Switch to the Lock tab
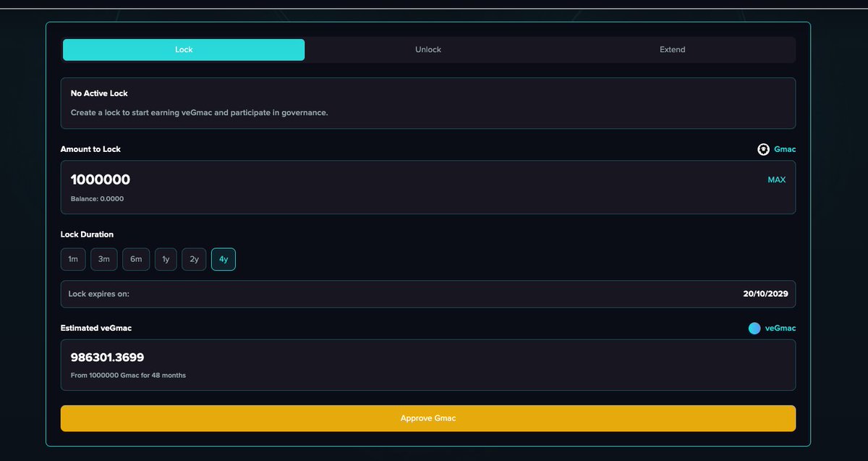The height and width of the screenshot is (461, 868). 184,50
